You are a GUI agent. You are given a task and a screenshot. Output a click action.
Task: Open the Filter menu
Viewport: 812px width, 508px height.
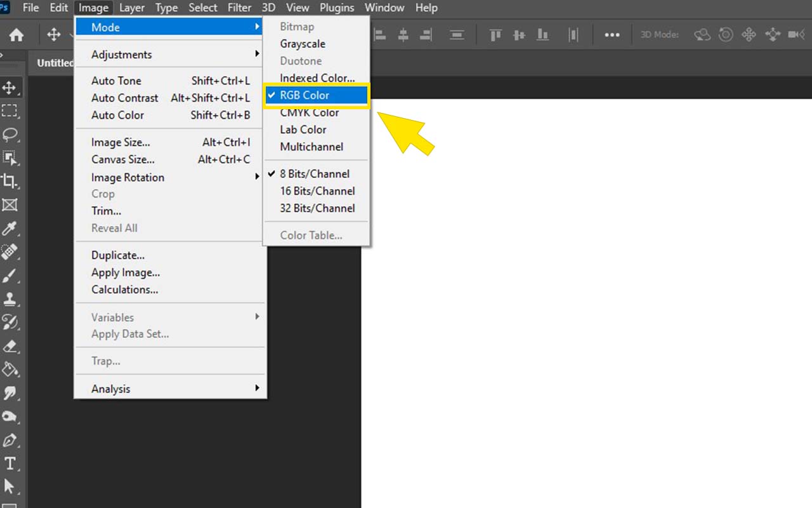point(239,8)
